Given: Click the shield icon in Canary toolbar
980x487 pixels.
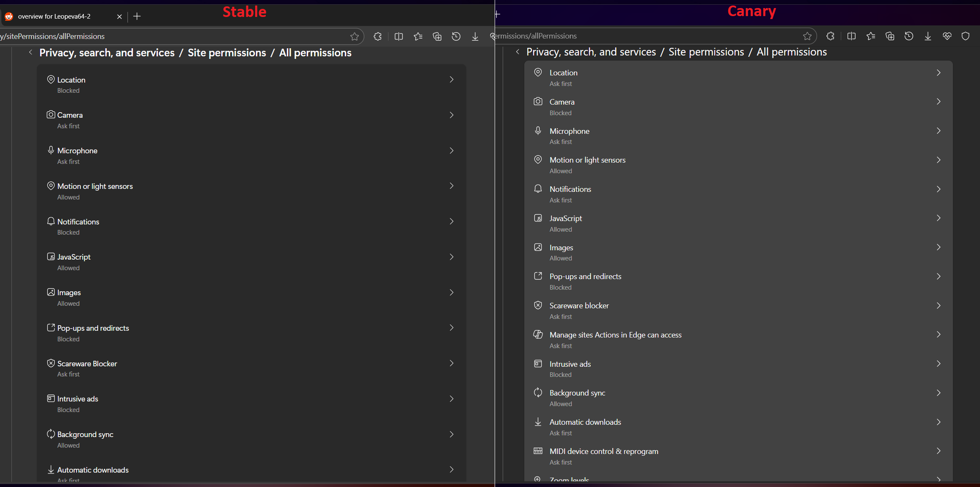Looking at the screenshot, I should tap(965, 36).
